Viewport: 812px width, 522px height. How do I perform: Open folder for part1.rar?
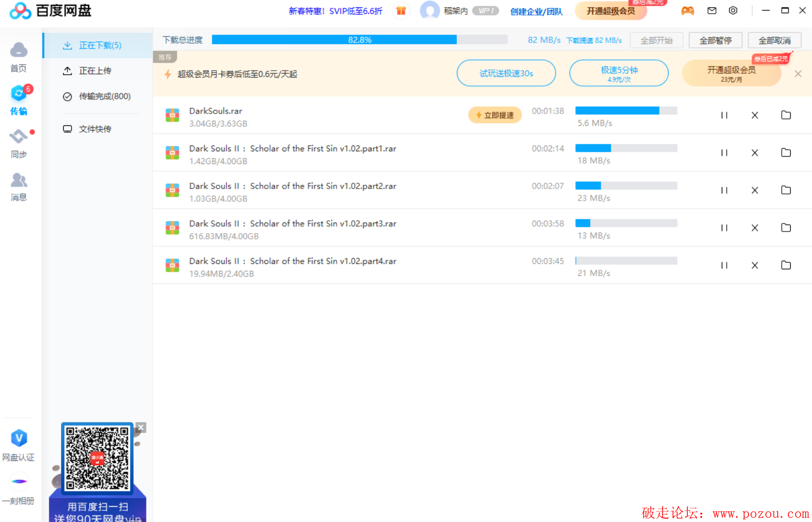coord(786,153)
